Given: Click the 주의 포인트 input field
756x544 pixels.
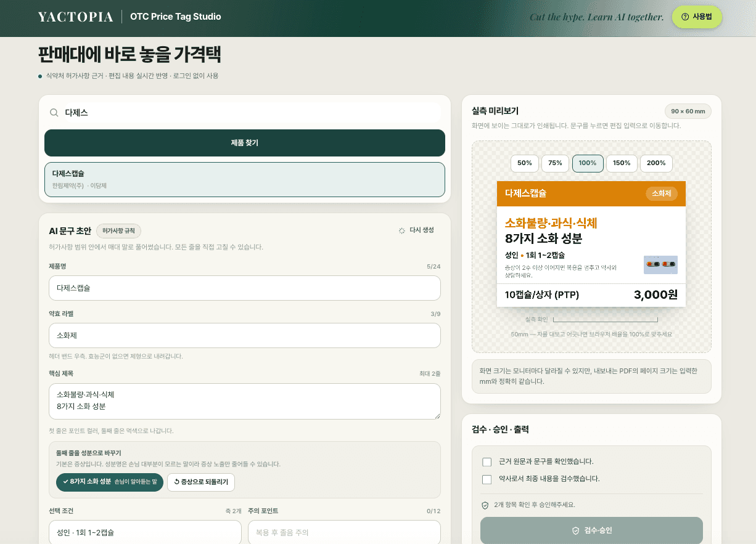Looking at the screenshot, I should click(x=344, y=532).
